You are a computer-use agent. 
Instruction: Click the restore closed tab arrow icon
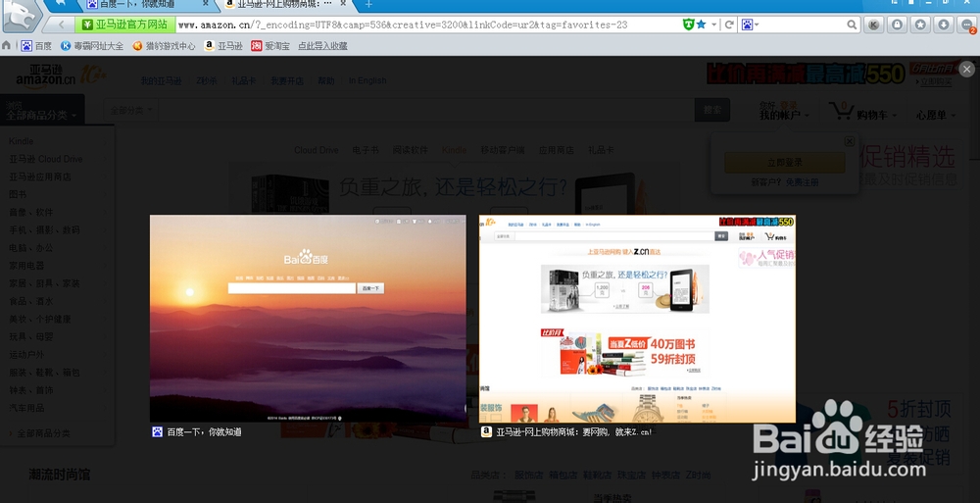(x=61, y=4)
